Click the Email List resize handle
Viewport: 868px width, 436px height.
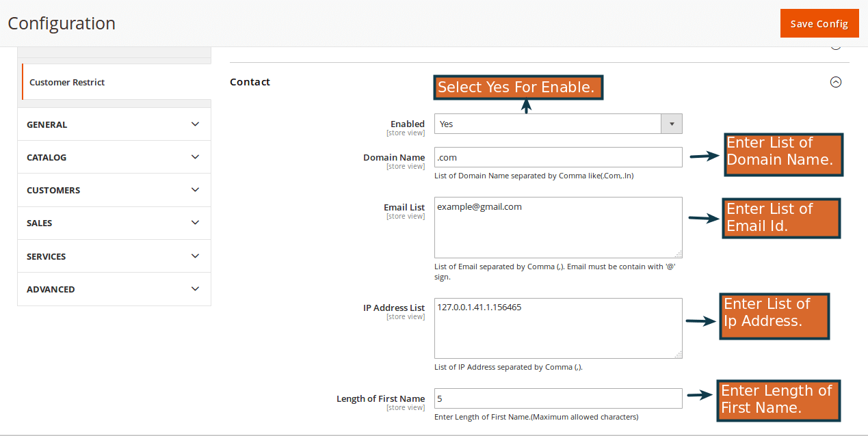click(678, 254)
